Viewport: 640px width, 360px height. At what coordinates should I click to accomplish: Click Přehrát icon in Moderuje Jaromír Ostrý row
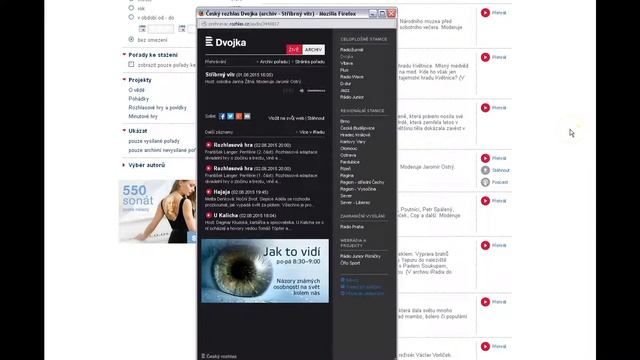coord(485,158)
